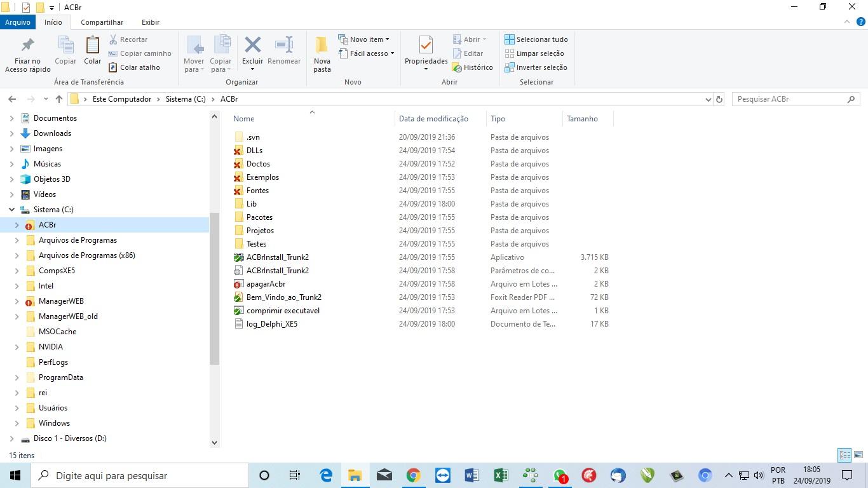Select the comprimir executavel file

coord(283,311)
